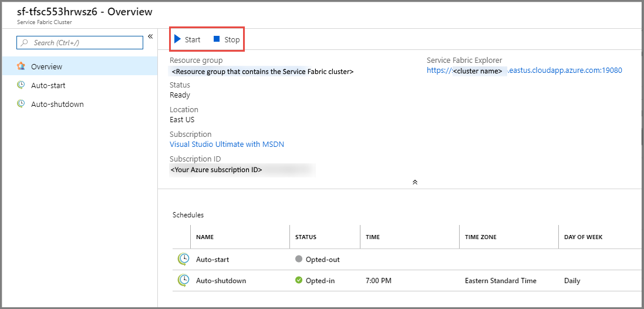Viewport: 644px width, 309px height.
Task: Click the Start button label
Action: [x=193, y=40]
